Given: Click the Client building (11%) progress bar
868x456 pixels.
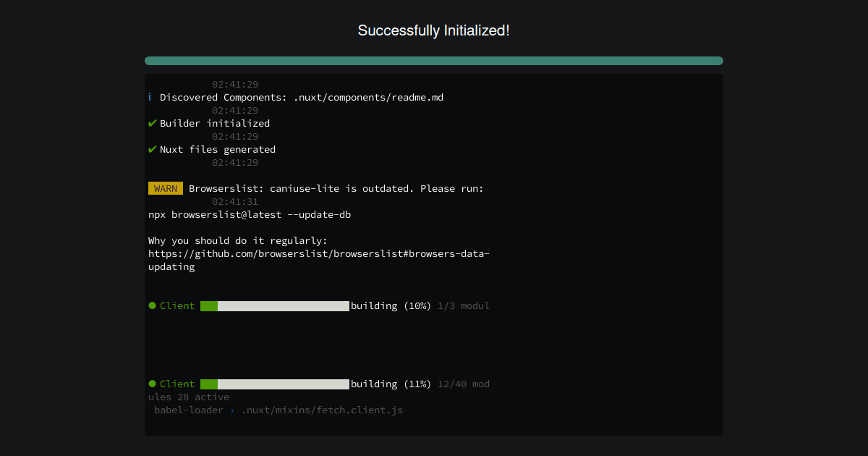Looking at the screenshot, I should [275, 384].
